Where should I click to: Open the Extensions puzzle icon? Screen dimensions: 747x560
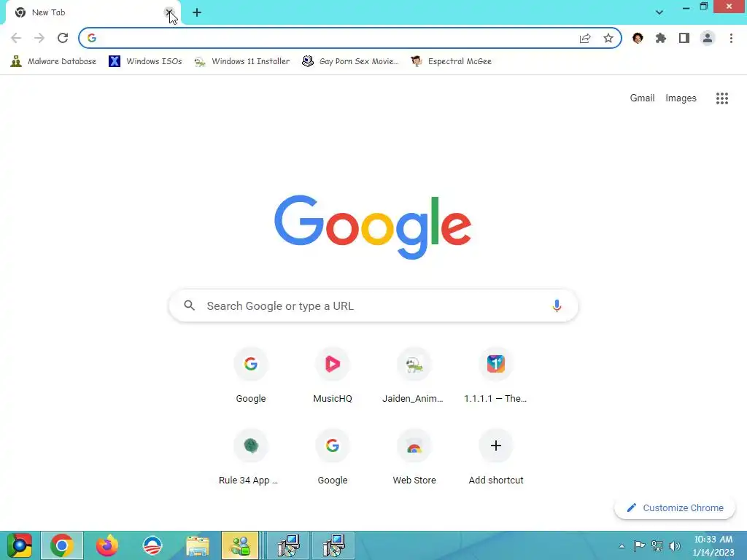tap(661, 38)
